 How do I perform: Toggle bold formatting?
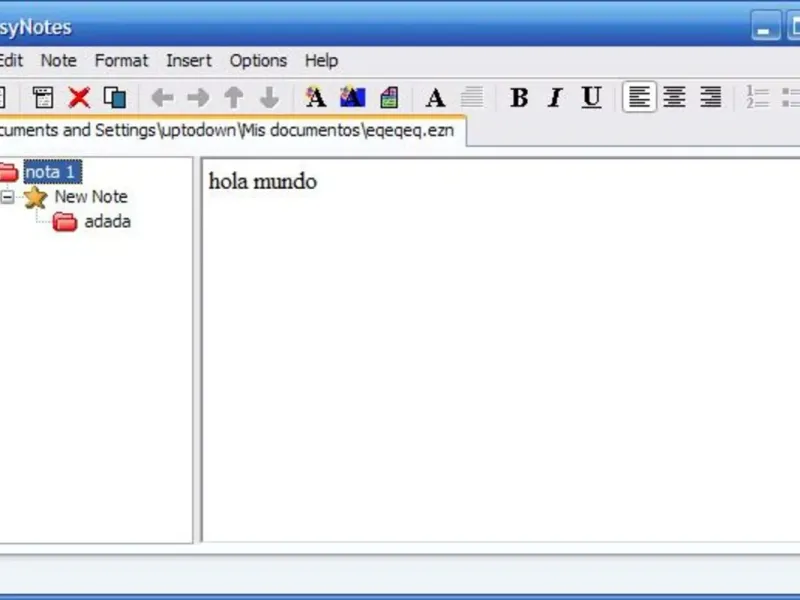(x=519, y=97)
